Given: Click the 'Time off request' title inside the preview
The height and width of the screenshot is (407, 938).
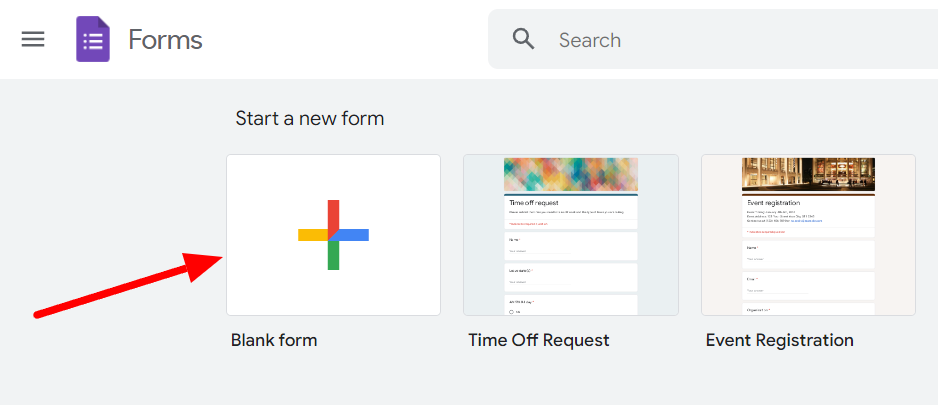Looking at the screenshot, I should pyautogui.click(x=534, y=203).
